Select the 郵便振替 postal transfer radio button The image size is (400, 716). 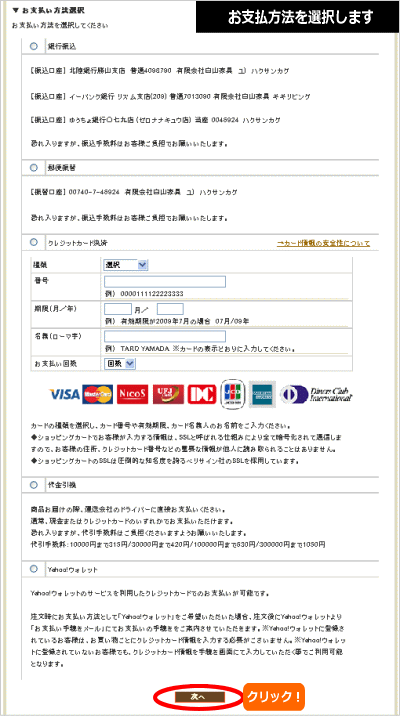click(x=33, y=168)
